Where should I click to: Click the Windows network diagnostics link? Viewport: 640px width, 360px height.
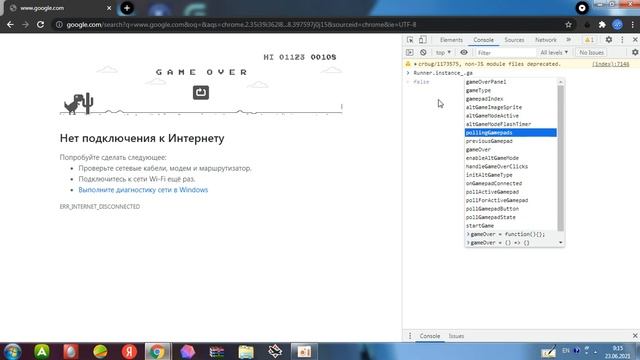[143, 190]
